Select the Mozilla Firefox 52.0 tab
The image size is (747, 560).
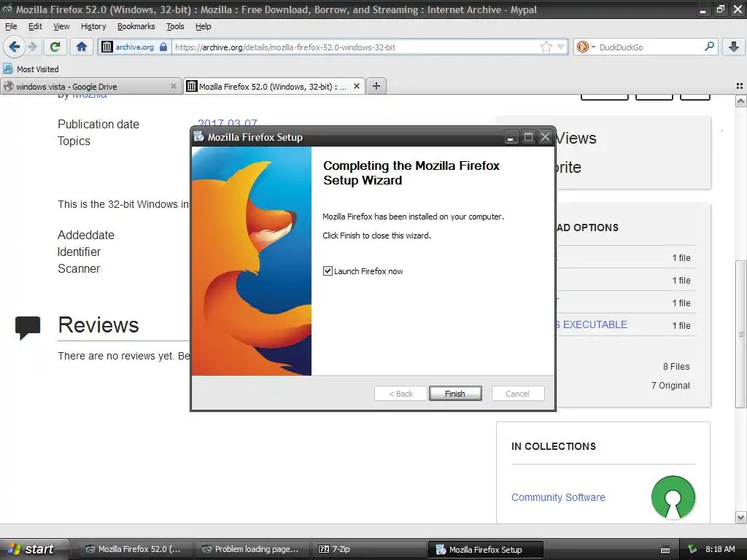click(275, 86)
